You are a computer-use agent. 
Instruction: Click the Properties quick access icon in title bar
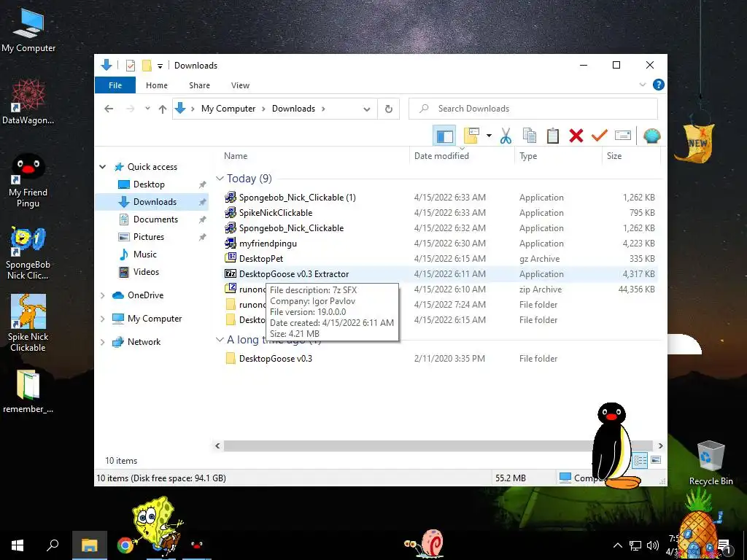131,65
